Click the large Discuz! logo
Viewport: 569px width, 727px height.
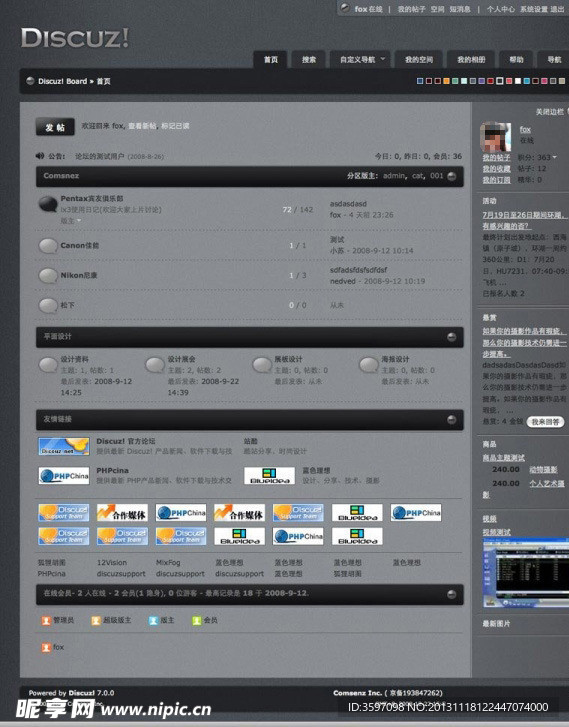(x=75, y=38)
